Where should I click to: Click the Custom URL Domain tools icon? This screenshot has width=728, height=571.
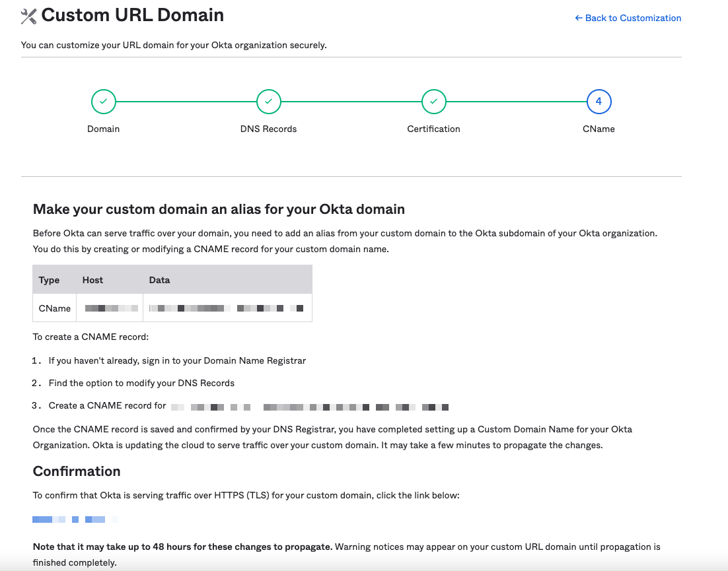(x=28, y=17)
